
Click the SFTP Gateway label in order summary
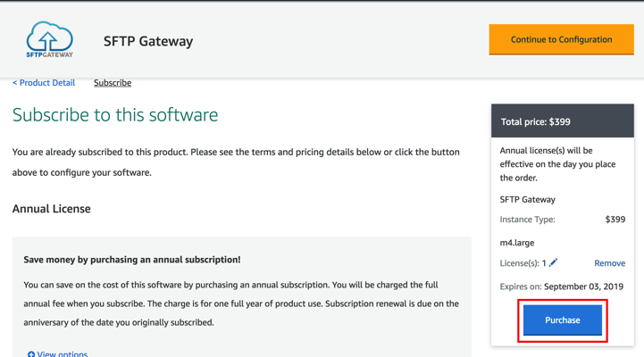tap(527, 199)
